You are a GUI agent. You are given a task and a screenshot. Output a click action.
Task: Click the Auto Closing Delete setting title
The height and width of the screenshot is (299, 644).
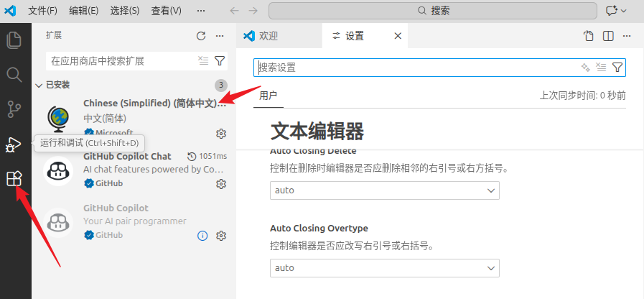(x=313, y=150)
